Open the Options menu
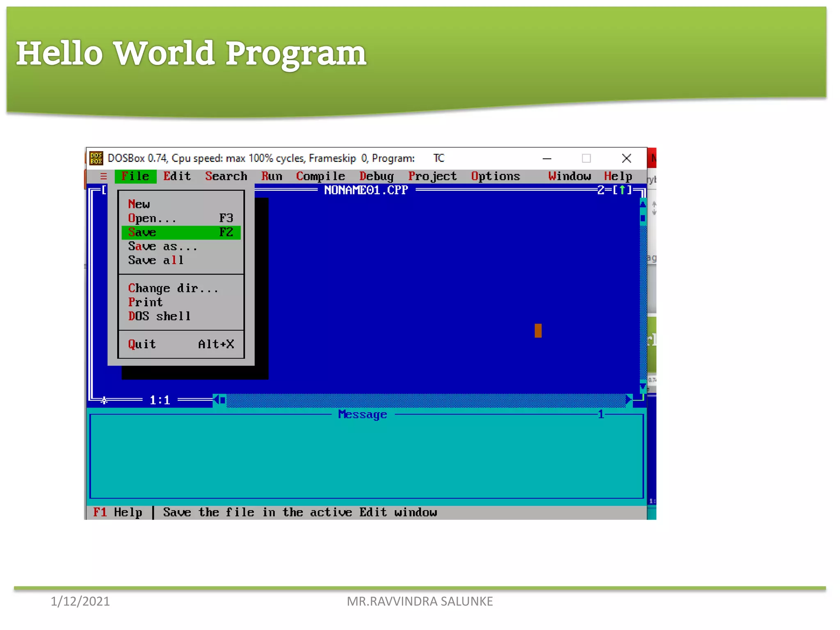 (x=495, y=176)
